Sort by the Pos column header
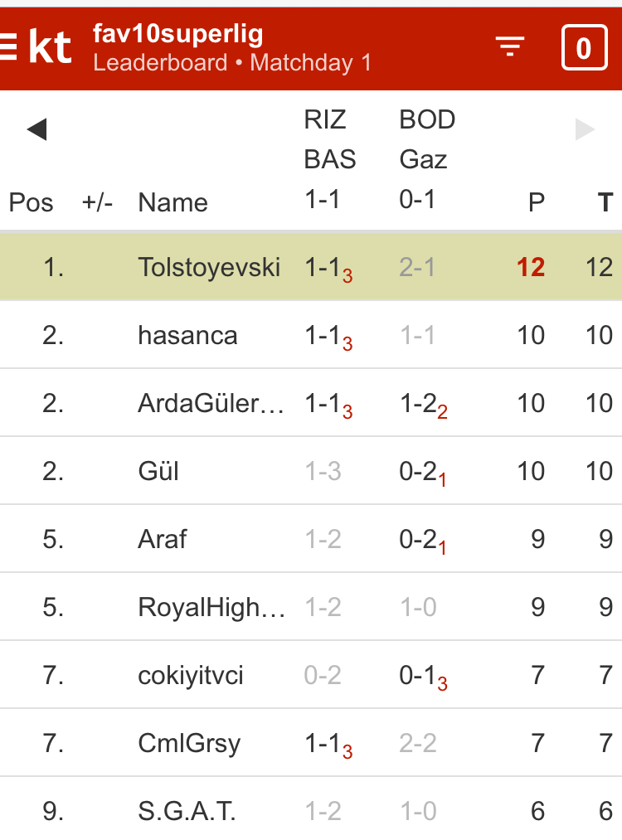622x840 pixels. tap(31, 202)
